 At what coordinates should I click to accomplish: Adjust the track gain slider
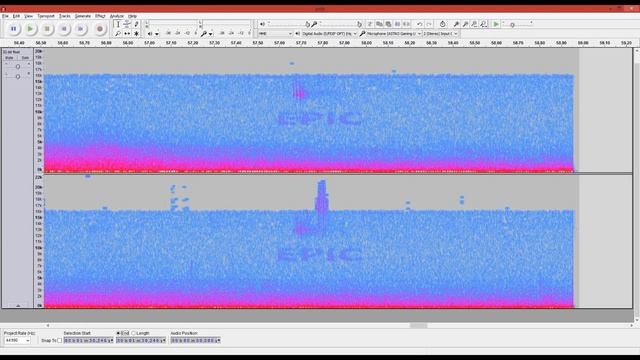pos(18,67)
